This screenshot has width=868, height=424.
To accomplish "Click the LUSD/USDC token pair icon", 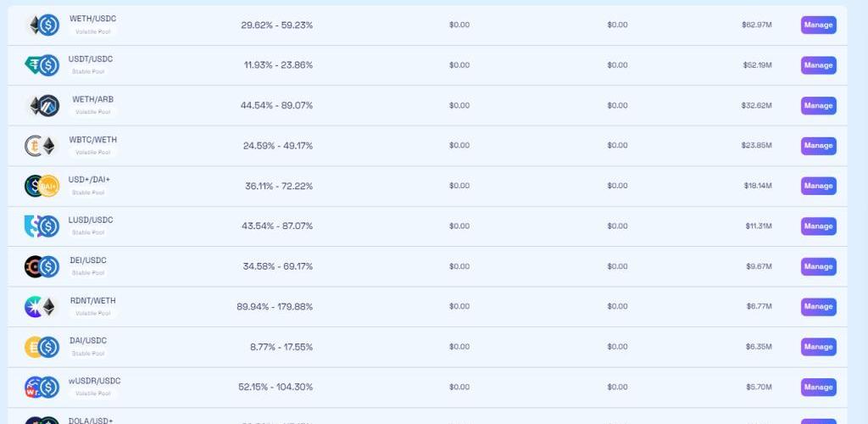I will (x=42, y=226).
